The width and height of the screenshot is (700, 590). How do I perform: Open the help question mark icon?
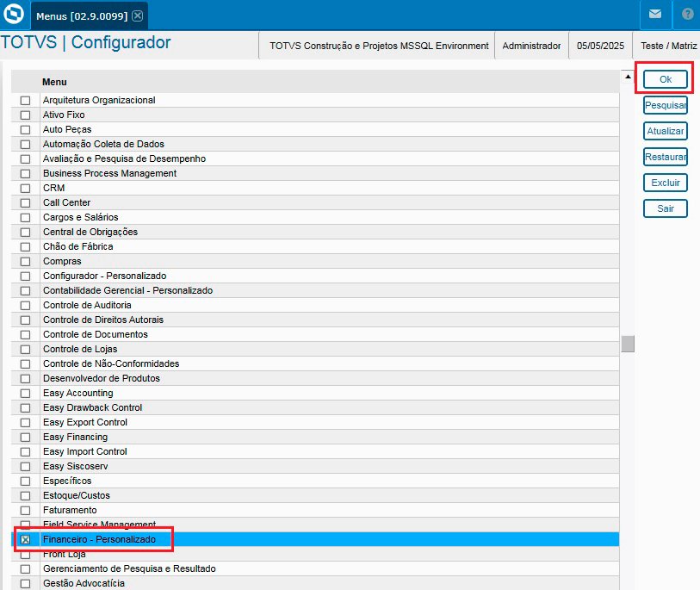pos(687,15)
